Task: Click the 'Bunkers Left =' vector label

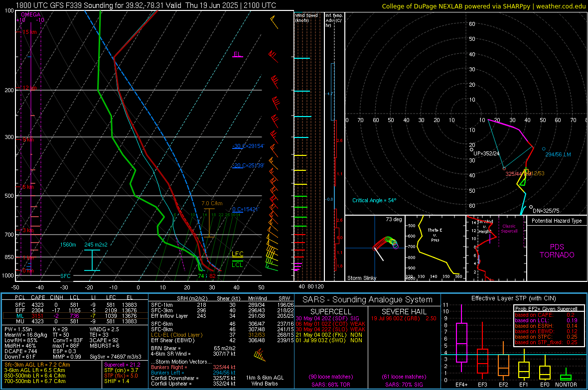Action: (x=167, y=373)
